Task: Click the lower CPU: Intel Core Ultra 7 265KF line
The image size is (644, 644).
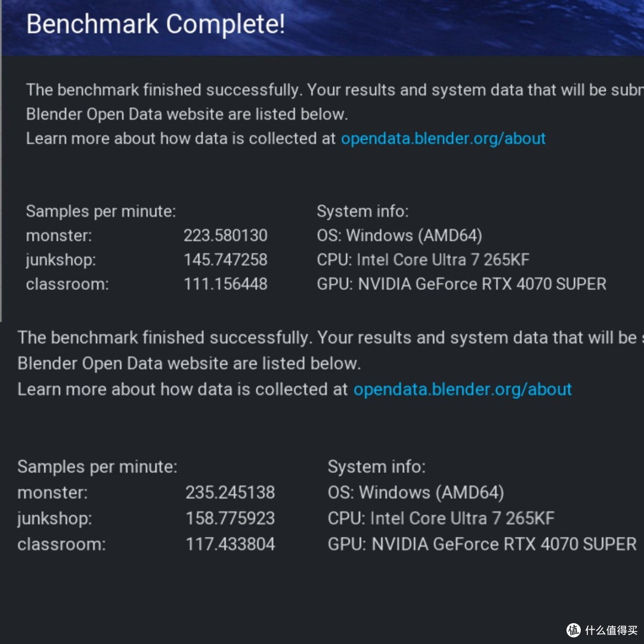Action: click(x=441, y=518)
